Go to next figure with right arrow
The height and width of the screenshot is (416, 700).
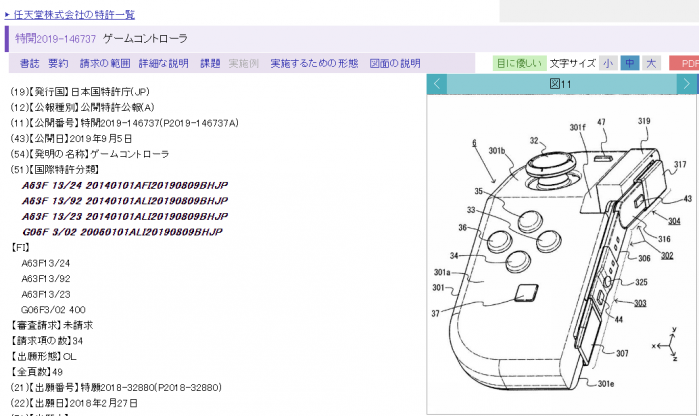pyautogui.click(x=685, y=85)
